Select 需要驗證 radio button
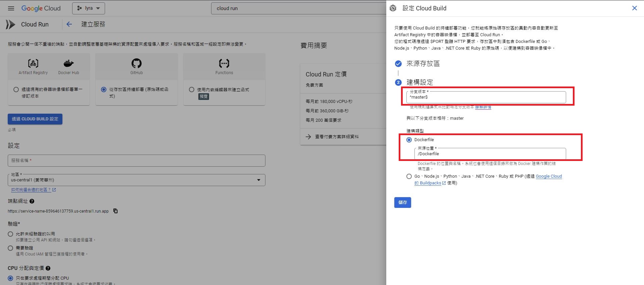 pos(10,248)
